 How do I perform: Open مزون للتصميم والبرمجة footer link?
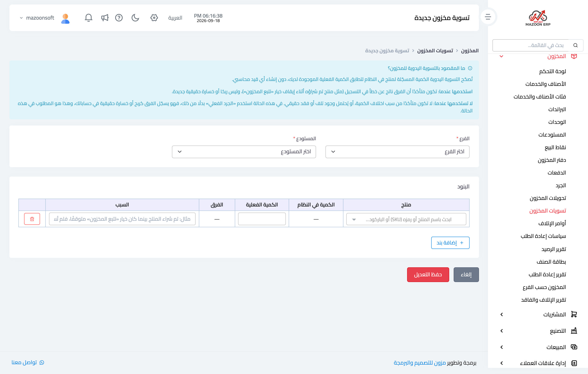(420, 363)
